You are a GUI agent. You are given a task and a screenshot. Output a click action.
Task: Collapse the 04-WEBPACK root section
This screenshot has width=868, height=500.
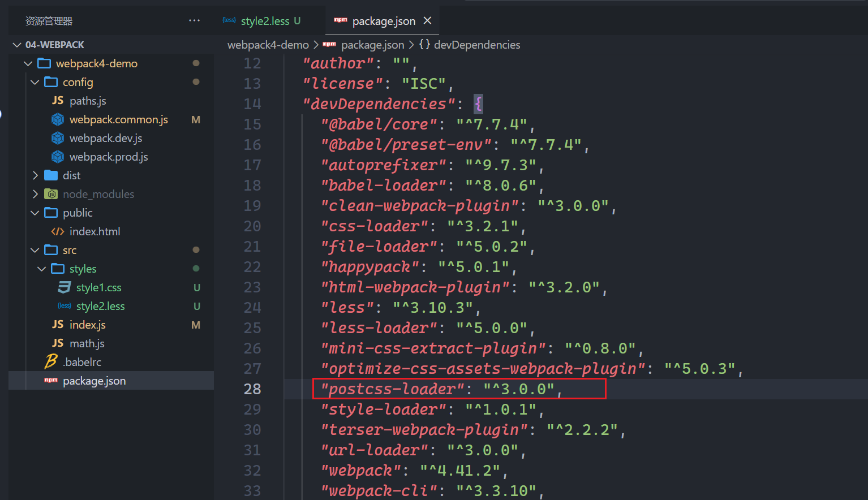[17, 45]
